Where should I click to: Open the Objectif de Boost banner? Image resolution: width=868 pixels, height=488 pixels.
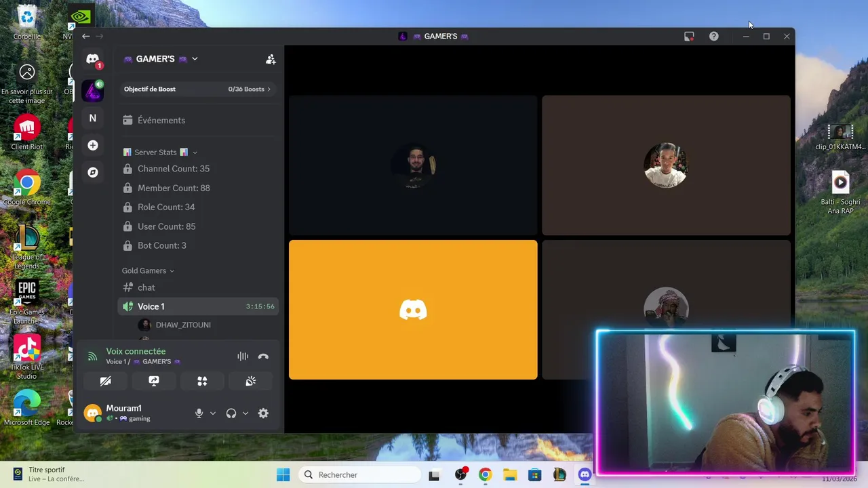pos(197,89)
